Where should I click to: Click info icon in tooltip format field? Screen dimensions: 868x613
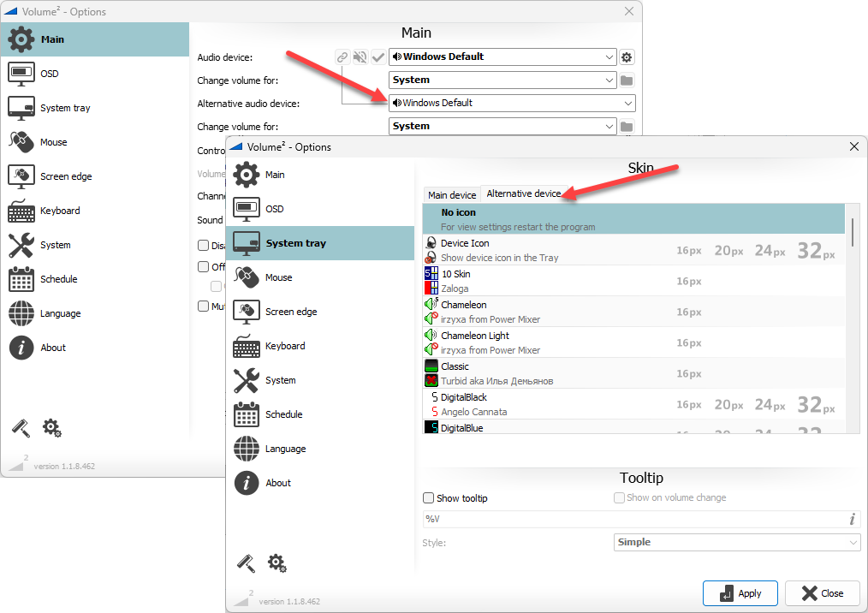852,519
